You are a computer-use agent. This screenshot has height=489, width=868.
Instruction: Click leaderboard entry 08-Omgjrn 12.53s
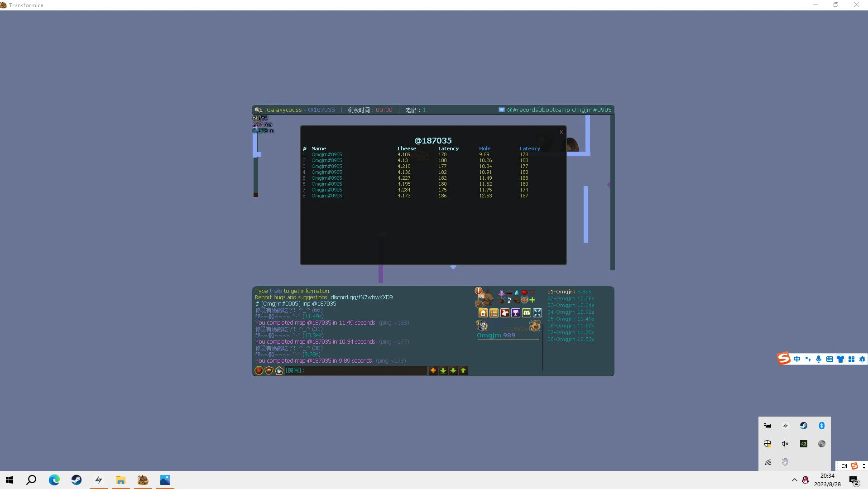571,339
